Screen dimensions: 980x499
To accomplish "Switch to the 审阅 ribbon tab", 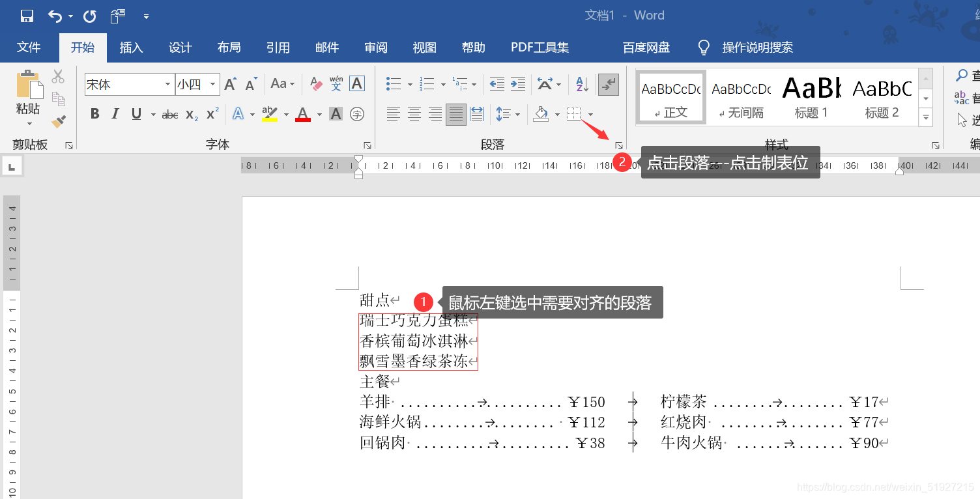I will (x=375, y=47).
